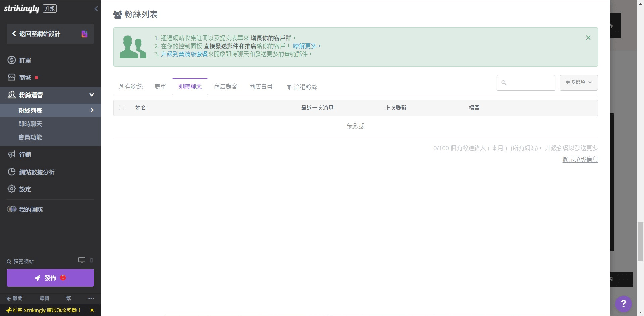The image size is (644, 316).
Task: Open the 設定 settings section
Action: tap(25, 189)
